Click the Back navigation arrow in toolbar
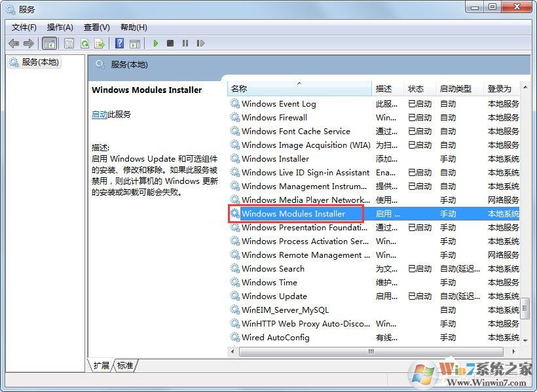 [14, 43]
